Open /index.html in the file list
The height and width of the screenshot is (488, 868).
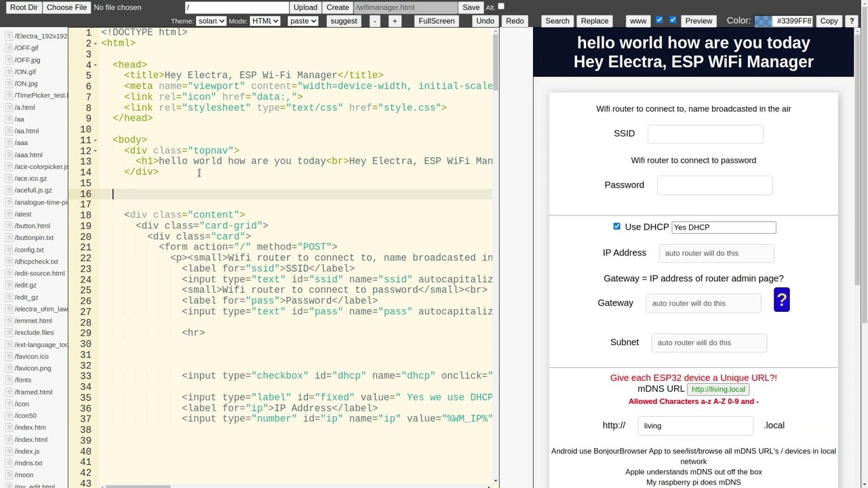tap(31, 439)
